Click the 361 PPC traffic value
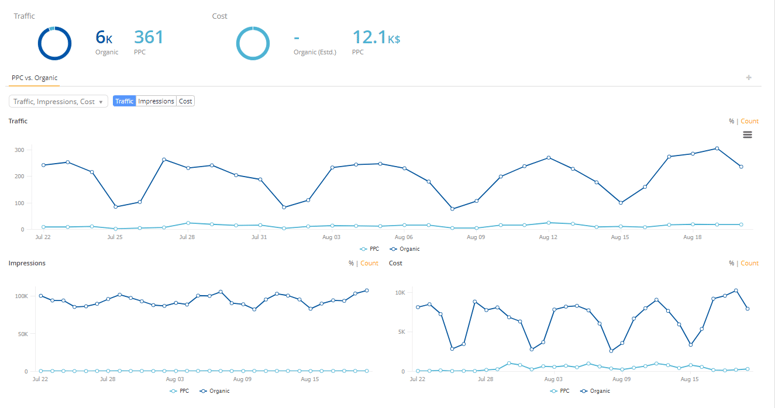This screenshot has width=775, height=408. (x=148, y=38)
